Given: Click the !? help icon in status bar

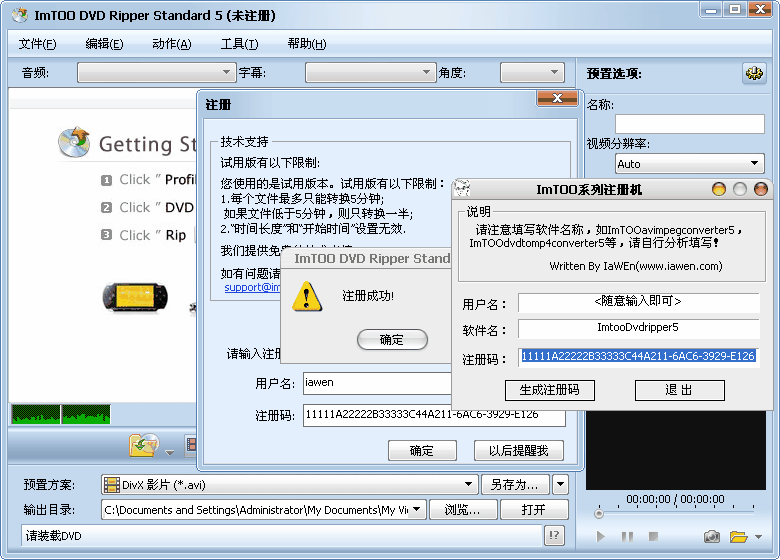Looking at the screenshot, I should (554, 536).
